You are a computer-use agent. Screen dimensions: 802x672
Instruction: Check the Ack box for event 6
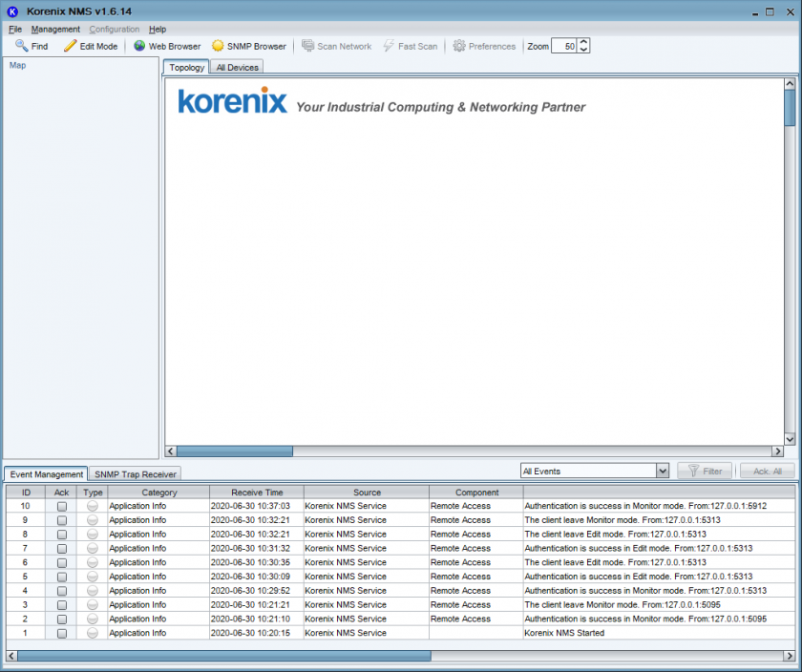pos(62,562)
